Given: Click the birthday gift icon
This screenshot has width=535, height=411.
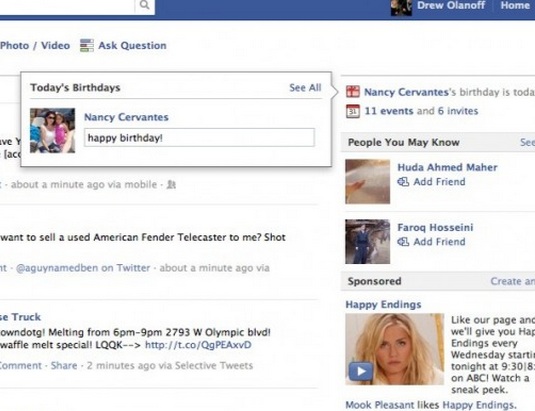Looking at the screenshot, I should point(353,92).
